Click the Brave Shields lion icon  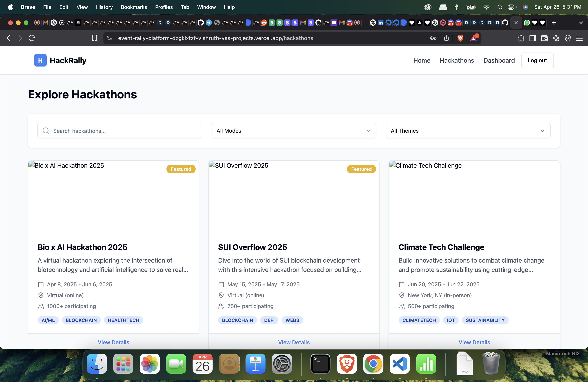click(x=460, y=38)
